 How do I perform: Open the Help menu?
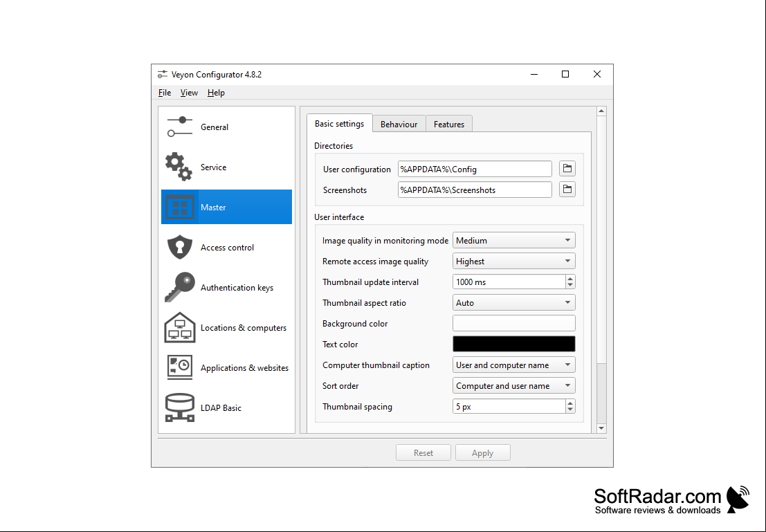[216, 93]
